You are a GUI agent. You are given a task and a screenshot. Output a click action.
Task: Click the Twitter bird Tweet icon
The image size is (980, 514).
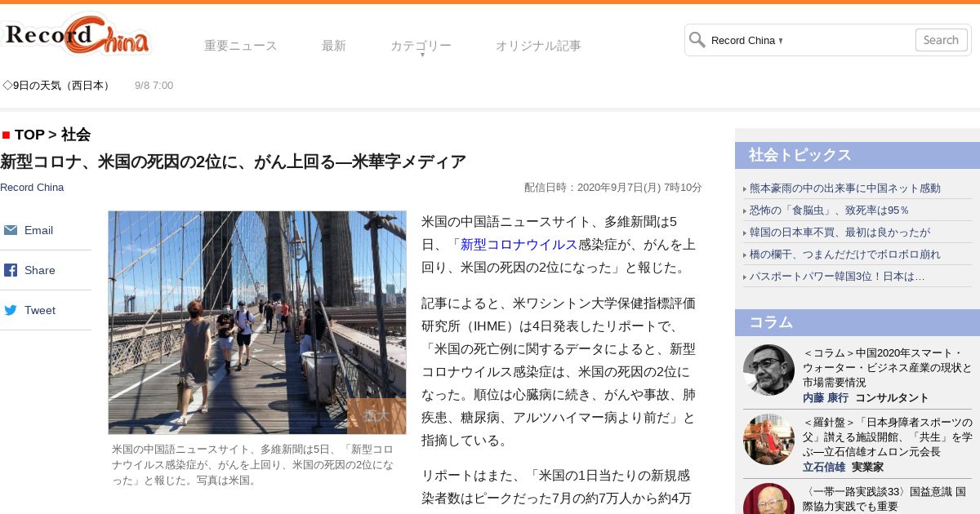[11, 310]
